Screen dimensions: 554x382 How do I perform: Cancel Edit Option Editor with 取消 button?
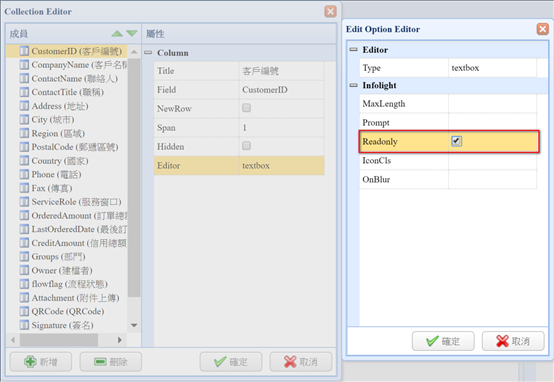click(513, 341)
